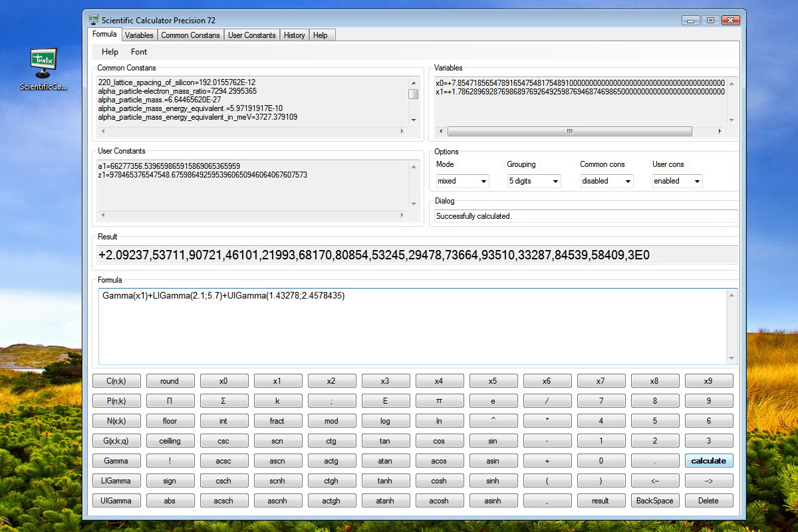The image size is (798, 532).
Task: Select the Formula tab
Action: click(x=104, y=35)
